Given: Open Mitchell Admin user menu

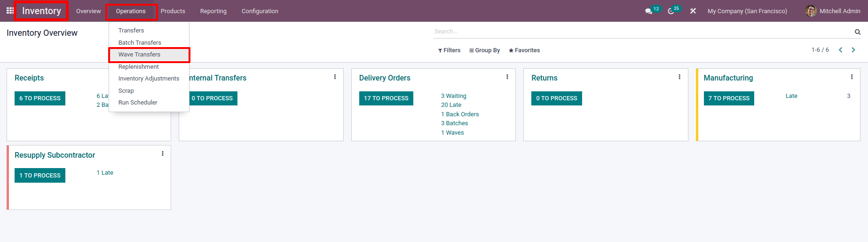Looking at the screenshot, I should coord(833,11).
